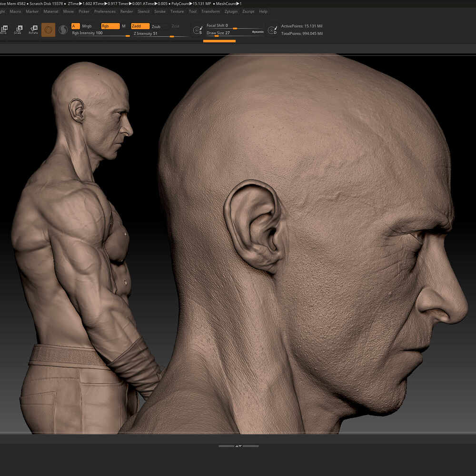Click the MeshCount status entry
This screenshot has width=476, height=476.
(228, 4)
